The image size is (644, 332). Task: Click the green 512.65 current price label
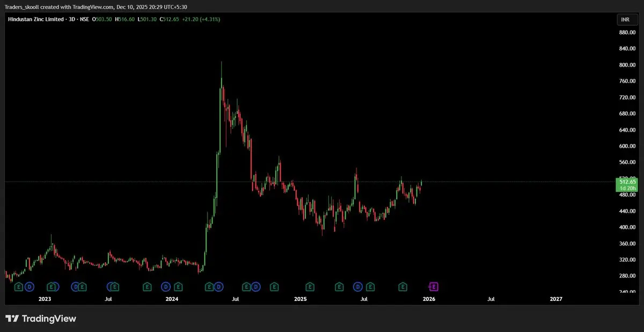coord(627,182)
